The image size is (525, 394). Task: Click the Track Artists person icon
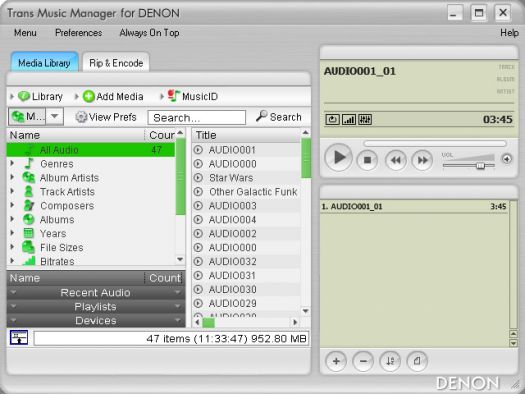coord(29,191)
